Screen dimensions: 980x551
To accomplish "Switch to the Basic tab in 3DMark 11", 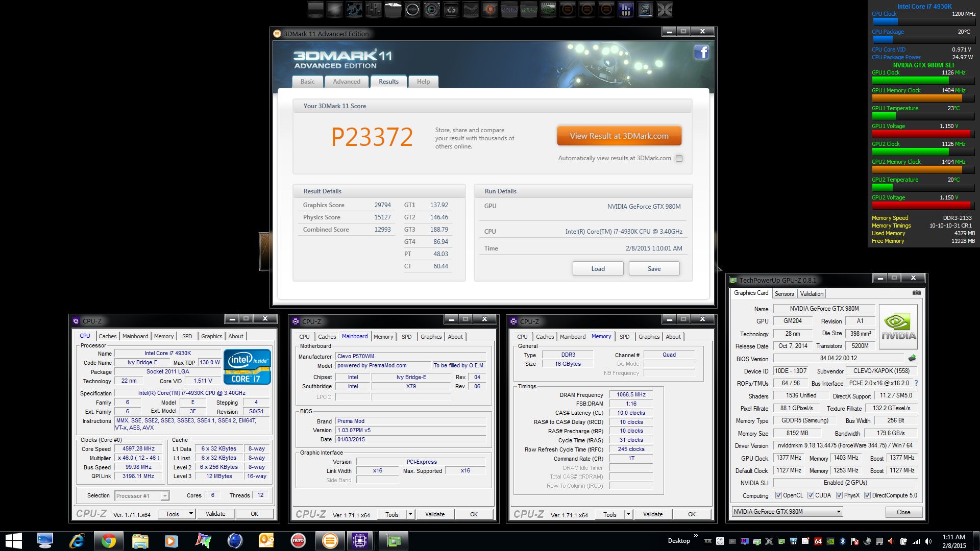I will click(308, 82).
